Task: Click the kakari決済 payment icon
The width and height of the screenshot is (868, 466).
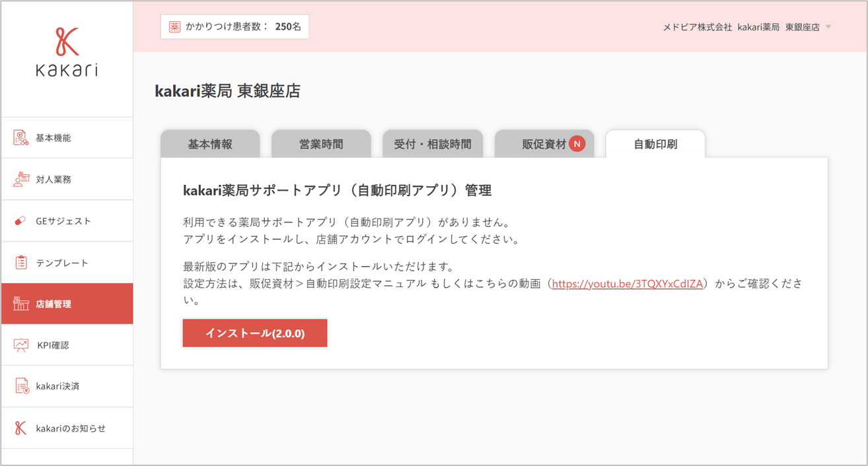Action: point(22,386)
